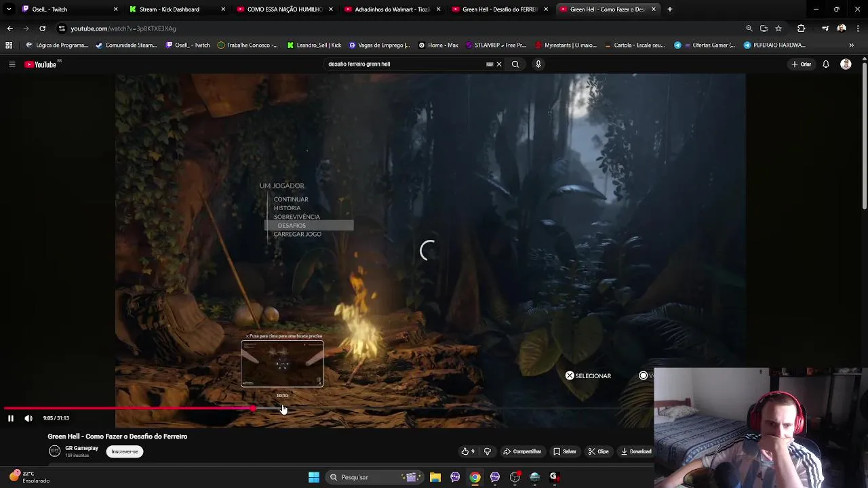Like the video with thumbs up
This screenshot has height=488, width=868.
pos(468,451)
